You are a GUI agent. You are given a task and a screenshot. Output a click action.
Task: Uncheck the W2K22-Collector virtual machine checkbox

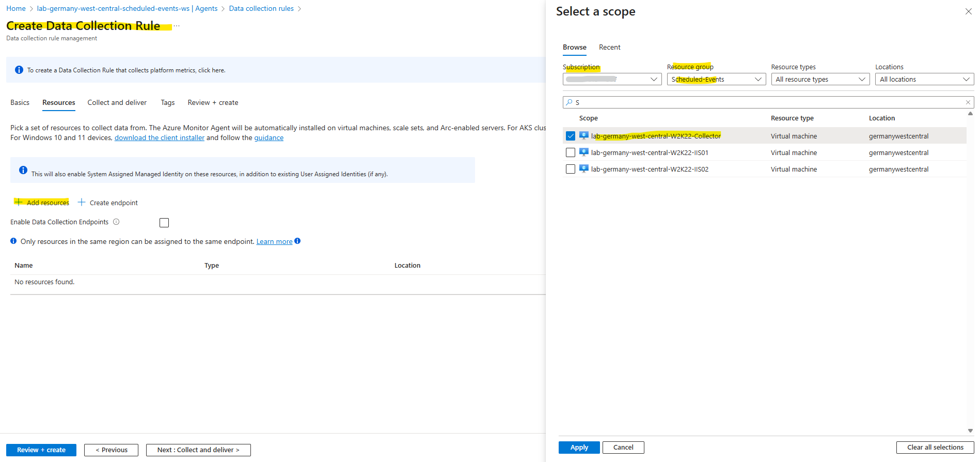(571, 136)
